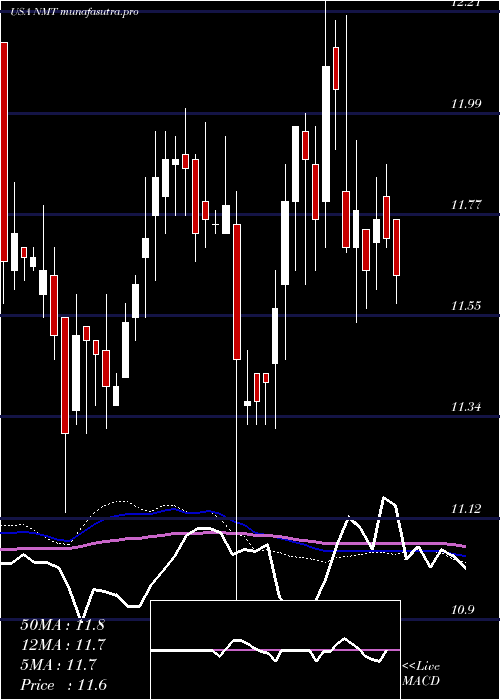Screen dimensions: 500x700
Task: Select the 11.34 price axis label
Action: point(466,407)
